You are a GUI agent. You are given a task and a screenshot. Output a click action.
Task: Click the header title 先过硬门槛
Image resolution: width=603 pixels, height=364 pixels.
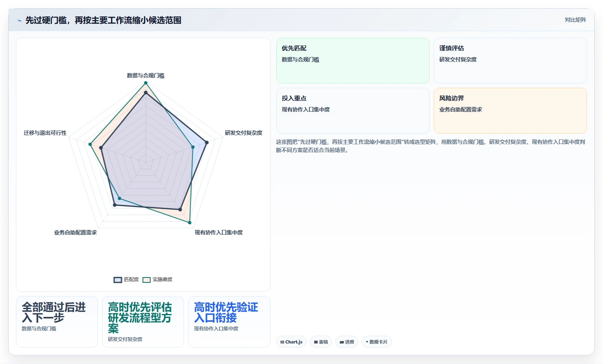coord(103,20)
